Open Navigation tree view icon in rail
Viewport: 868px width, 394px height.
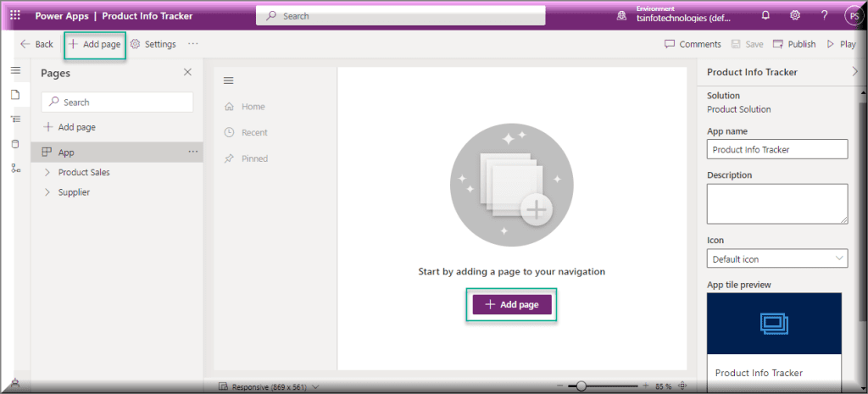pyautogui.click(x=15, y=119)
